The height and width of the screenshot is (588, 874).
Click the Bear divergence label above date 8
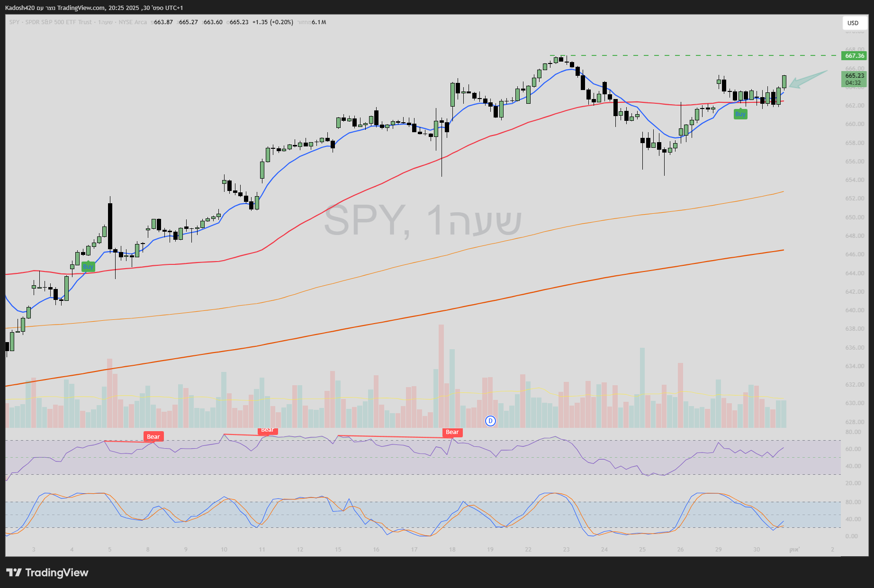coord(153,436)
